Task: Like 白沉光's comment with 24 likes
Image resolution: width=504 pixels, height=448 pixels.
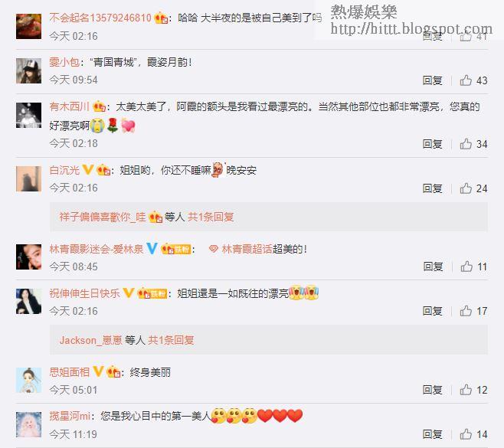Action: (466, 188)
